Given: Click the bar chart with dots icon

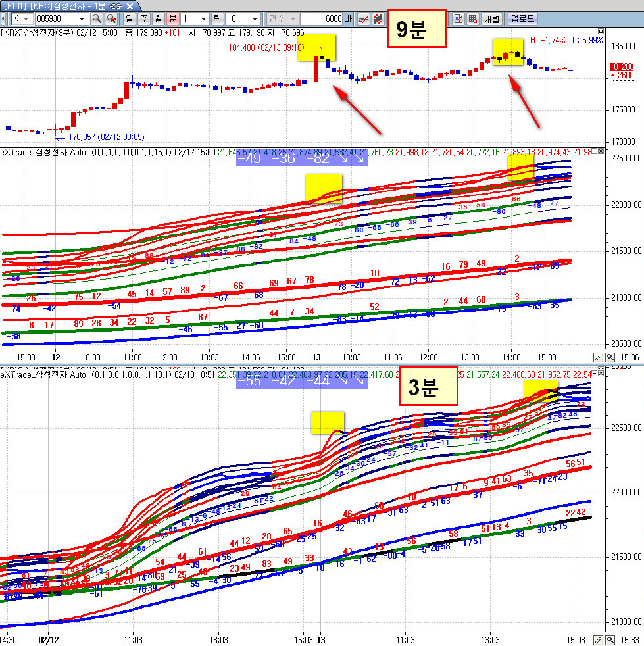Looking at the screenshot, I should (378, 18).
